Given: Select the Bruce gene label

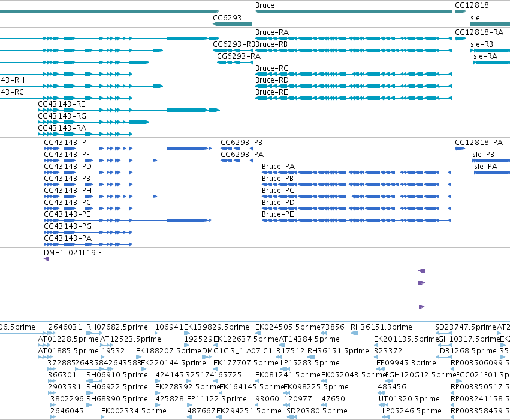Looking at the screenshot, I should [x=264, y=5].
